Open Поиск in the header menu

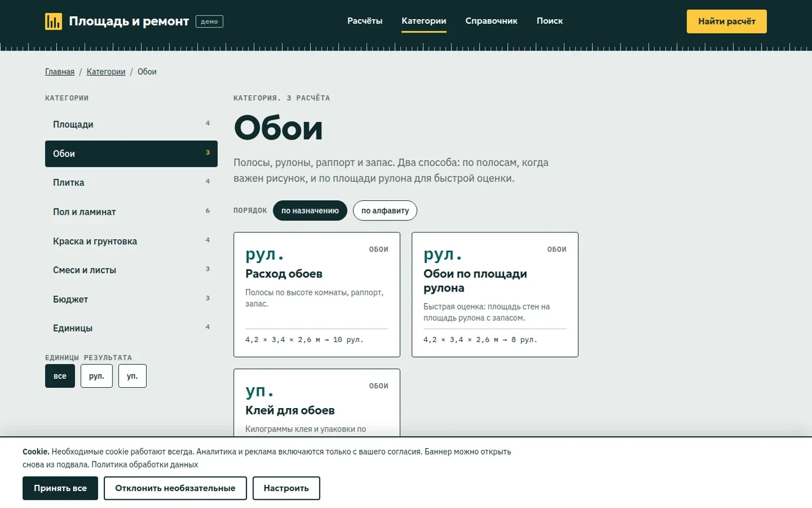(549, 21)
